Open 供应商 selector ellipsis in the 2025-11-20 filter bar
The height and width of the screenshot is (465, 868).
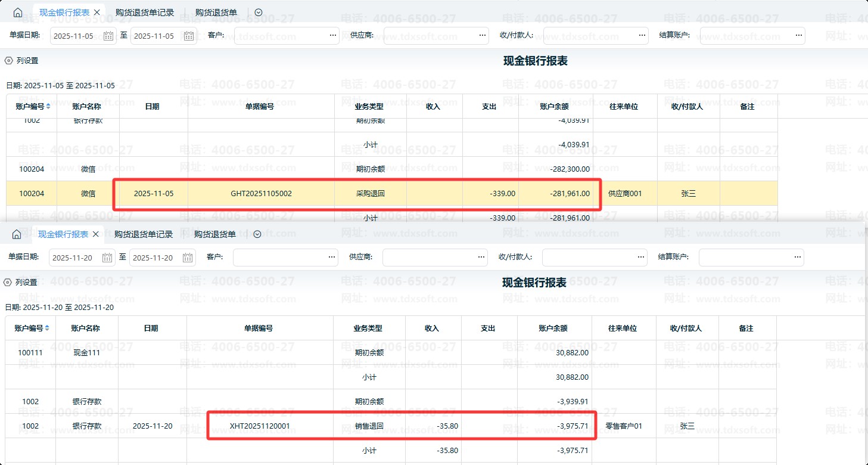[x=481, y=258]
